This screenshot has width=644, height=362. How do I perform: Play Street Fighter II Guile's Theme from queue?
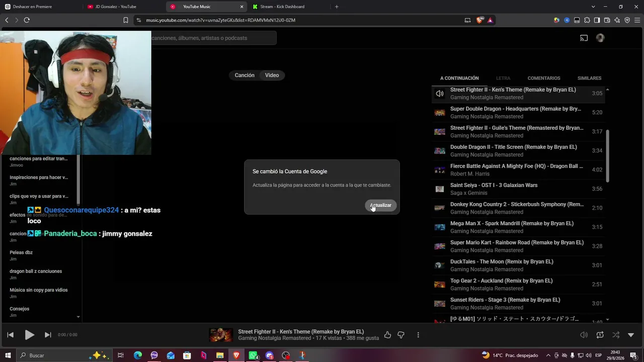518,132
